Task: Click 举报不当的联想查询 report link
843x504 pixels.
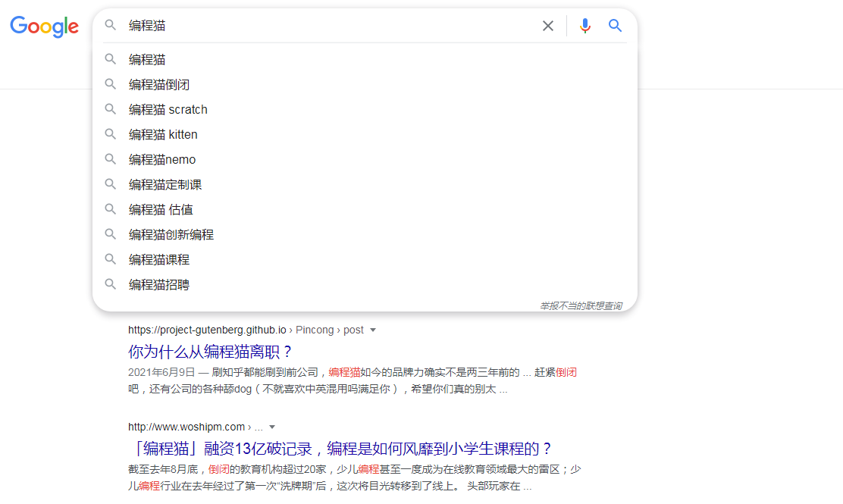Action: tap(581, 305)
